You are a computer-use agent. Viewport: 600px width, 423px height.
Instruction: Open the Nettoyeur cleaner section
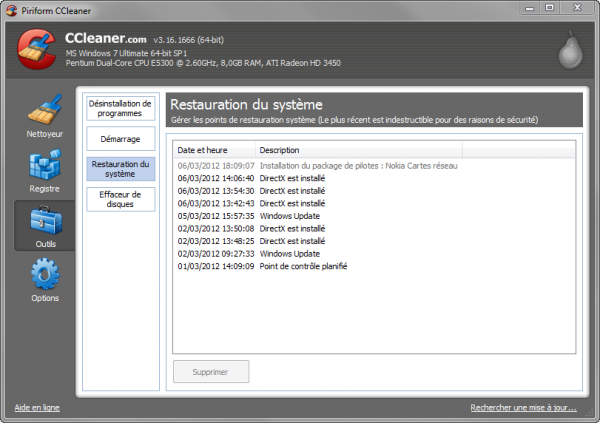pyautogui.click(x=44, y=117)
